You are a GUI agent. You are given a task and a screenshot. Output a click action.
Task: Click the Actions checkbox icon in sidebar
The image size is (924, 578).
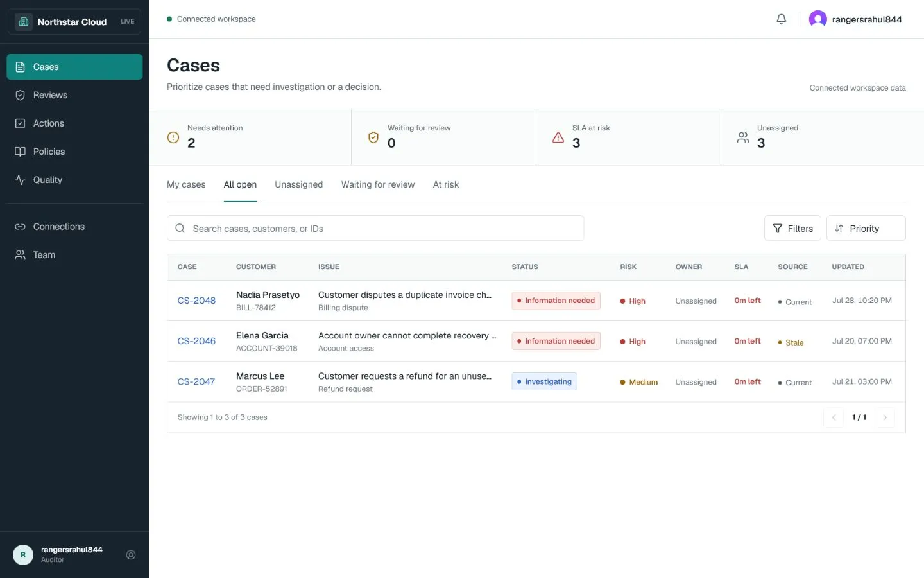(x=20, y=123)
